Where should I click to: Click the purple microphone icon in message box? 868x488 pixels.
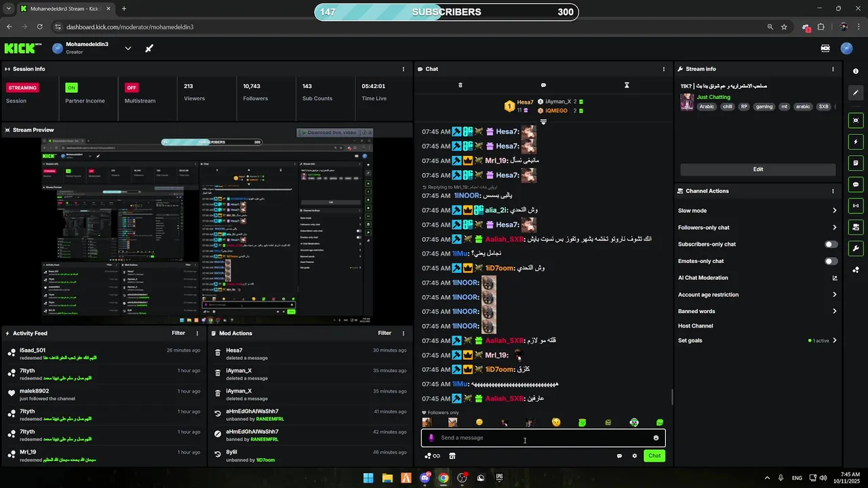click(x=431, y=438)
